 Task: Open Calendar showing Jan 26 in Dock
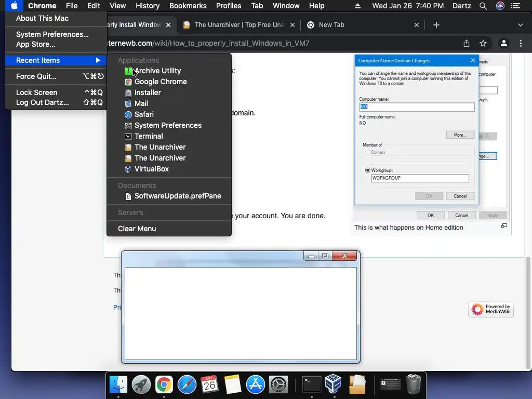coord(209,384)
